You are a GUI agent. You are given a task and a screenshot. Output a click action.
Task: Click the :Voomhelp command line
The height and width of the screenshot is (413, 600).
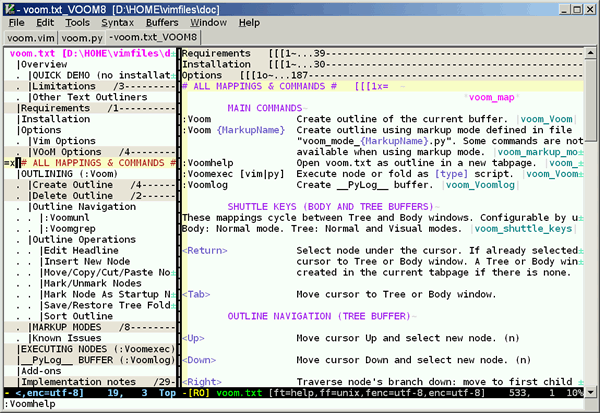click(30, 405)
